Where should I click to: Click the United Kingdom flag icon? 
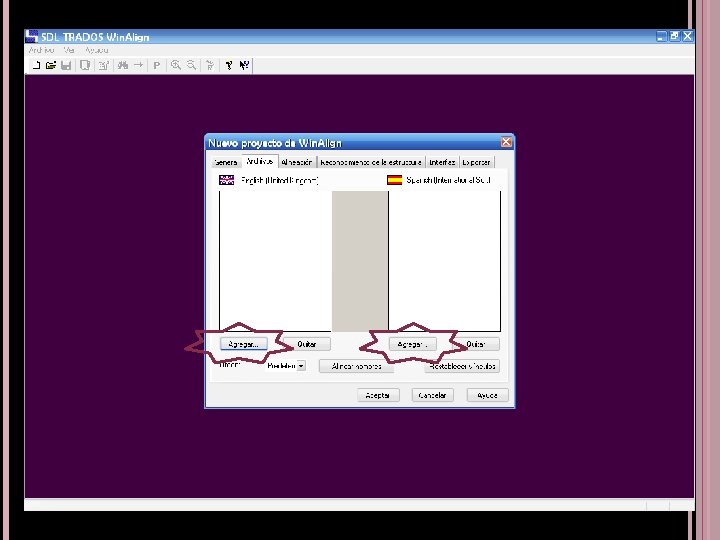(226, 180)
